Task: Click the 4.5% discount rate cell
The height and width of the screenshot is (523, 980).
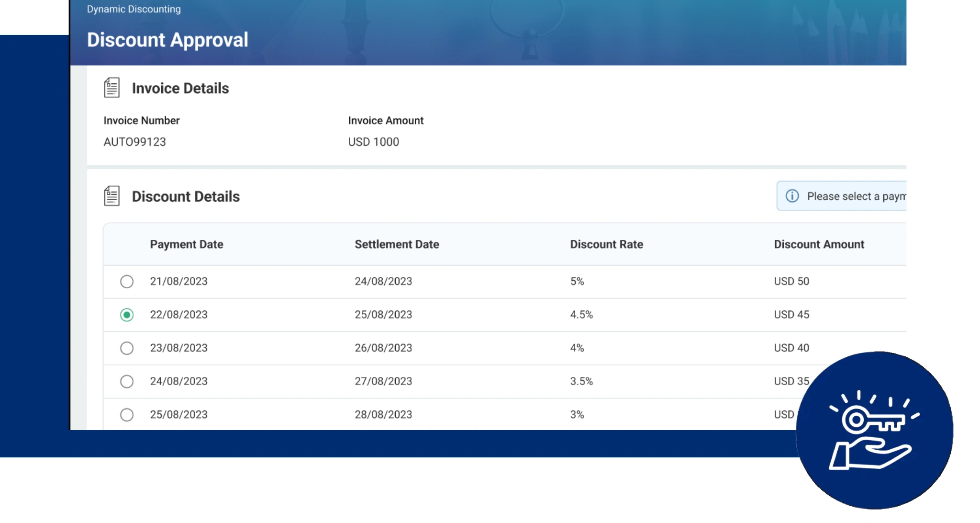Action: click(581, 315)
